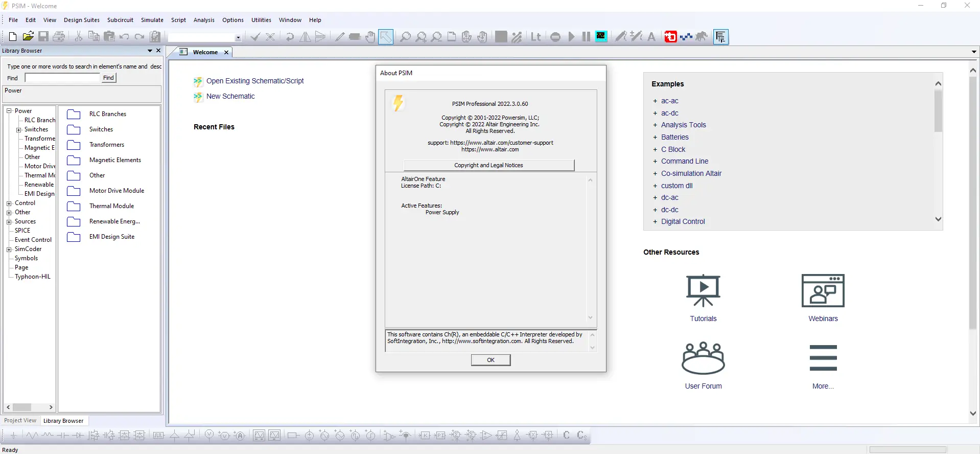Create a new schematic with the New icon
The height and width of the screenshot is (454, 980).
pyautogui.click(x=13, y=37)
